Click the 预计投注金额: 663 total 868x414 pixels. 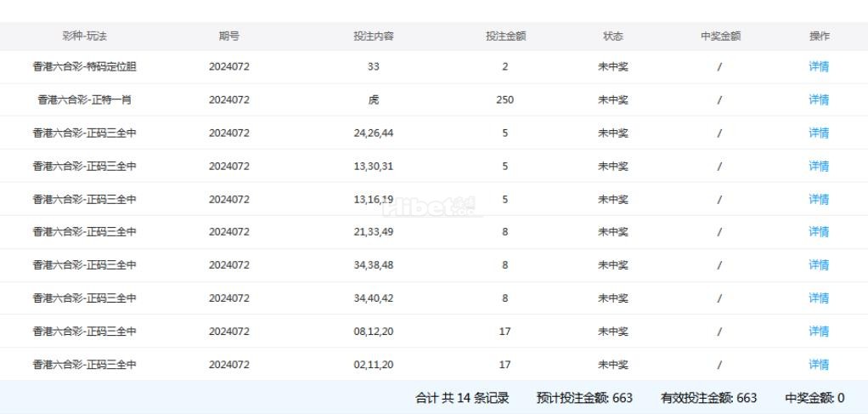point(584,398)
